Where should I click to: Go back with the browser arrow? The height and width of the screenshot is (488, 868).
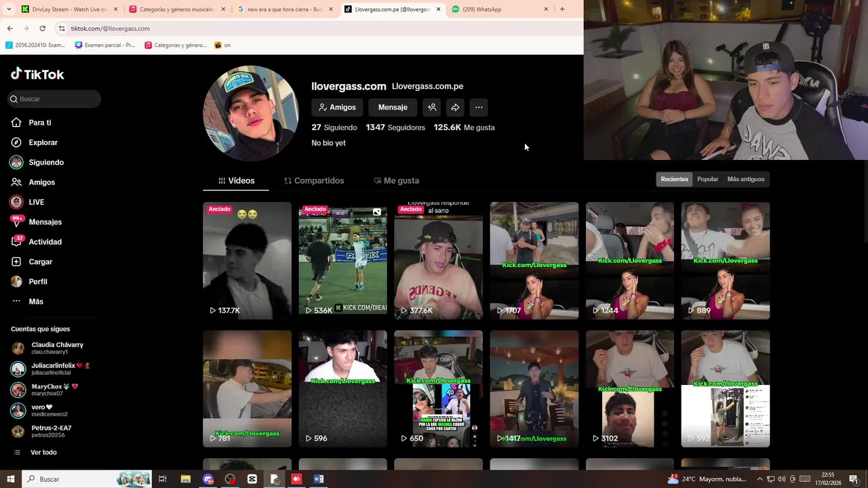coord(9,28)
